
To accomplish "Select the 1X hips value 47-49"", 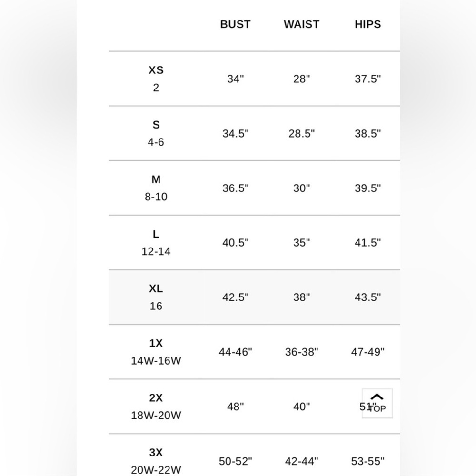I will (x=367, y=352).
